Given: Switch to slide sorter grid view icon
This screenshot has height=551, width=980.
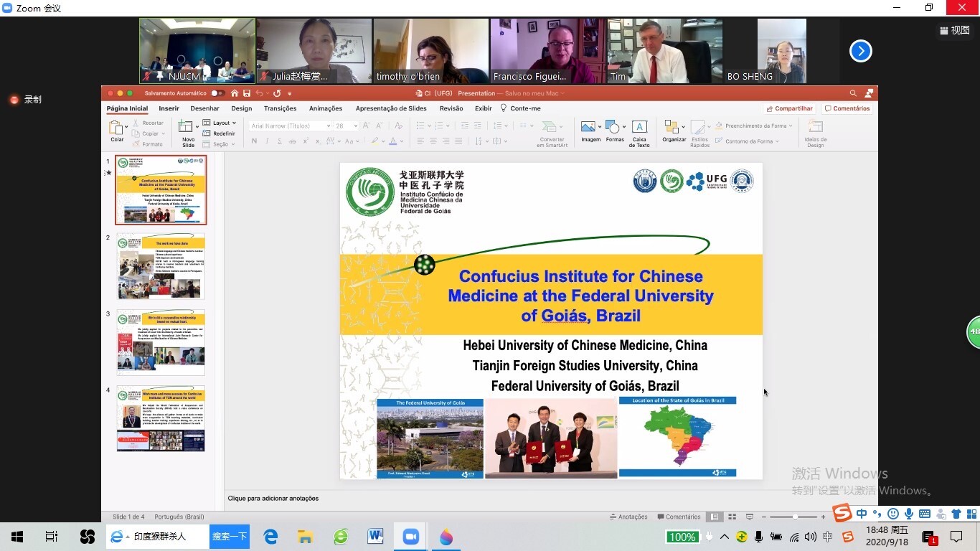Looking at the screenshot, I should tap(732, 517).
